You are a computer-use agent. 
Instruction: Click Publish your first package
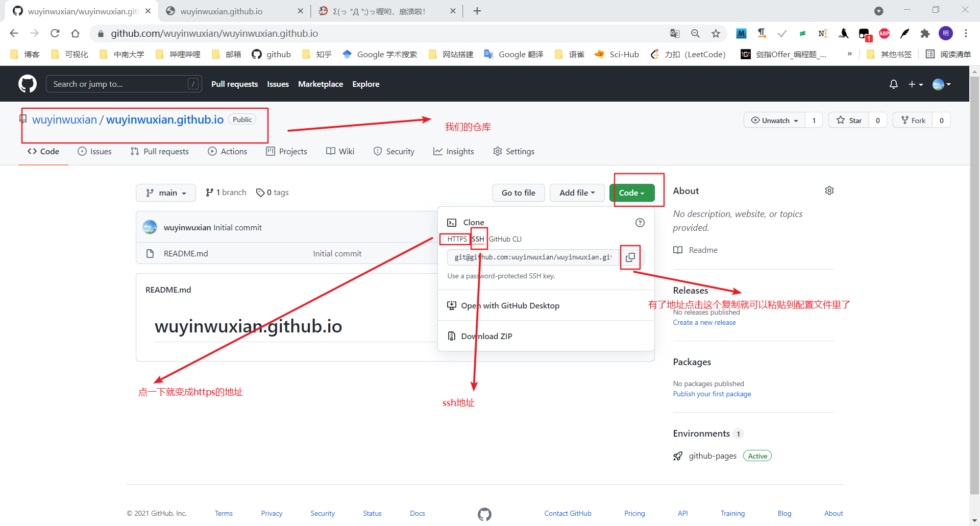pos(712,394)
